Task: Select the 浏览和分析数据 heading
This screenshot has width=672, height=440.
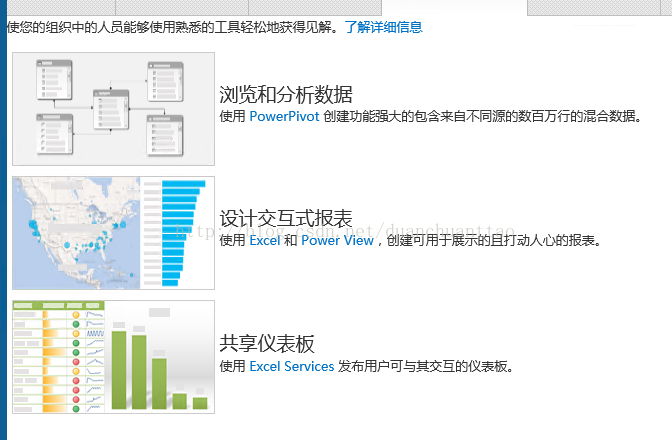Action: pyautogui.click(x=286, y=95)
